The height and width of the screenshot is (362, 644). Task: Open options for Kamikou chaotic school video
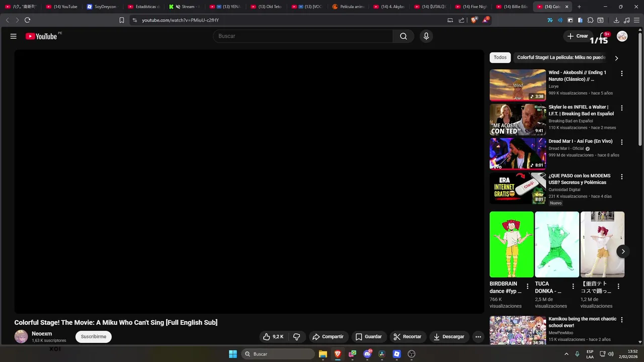[x=622, y=320]
